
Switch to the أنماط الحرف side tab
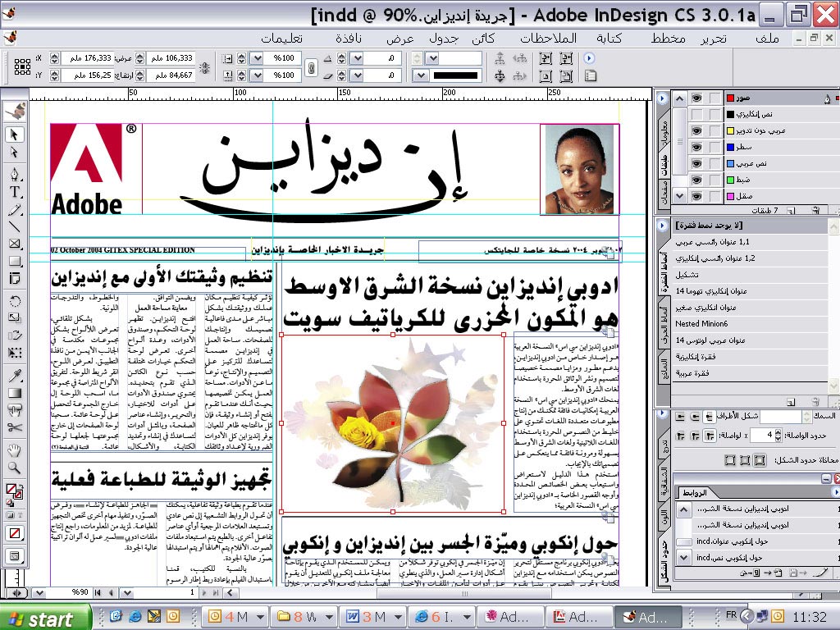click(x=664, y=325)
